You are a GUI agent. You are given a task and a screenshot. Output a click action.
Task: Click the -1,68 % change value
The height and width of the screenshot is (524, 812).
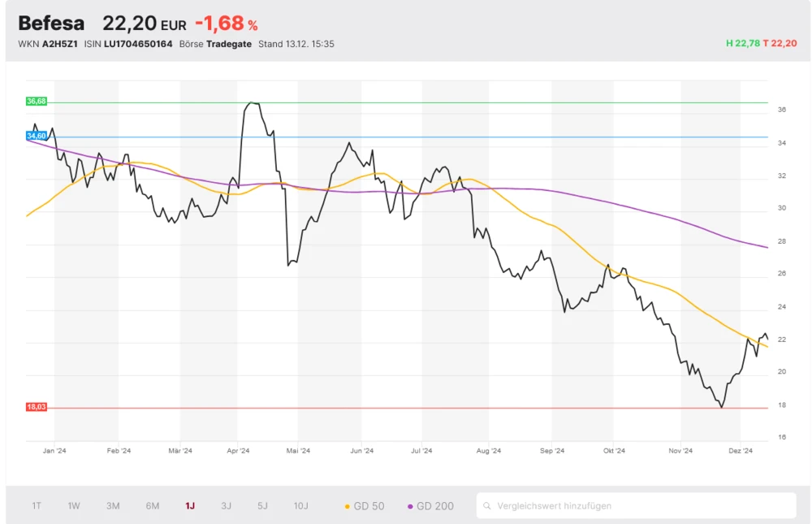[x=226, y=24]
